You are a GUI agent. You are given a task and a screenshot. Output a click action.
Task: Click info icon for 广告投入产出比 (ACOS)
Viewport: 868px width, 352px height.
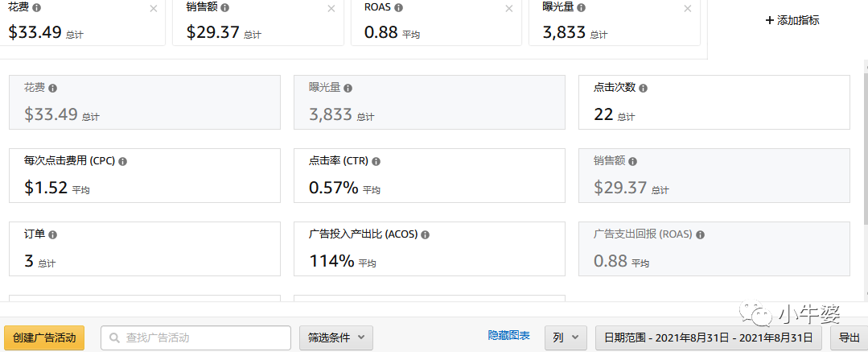[x=425, y=234]
